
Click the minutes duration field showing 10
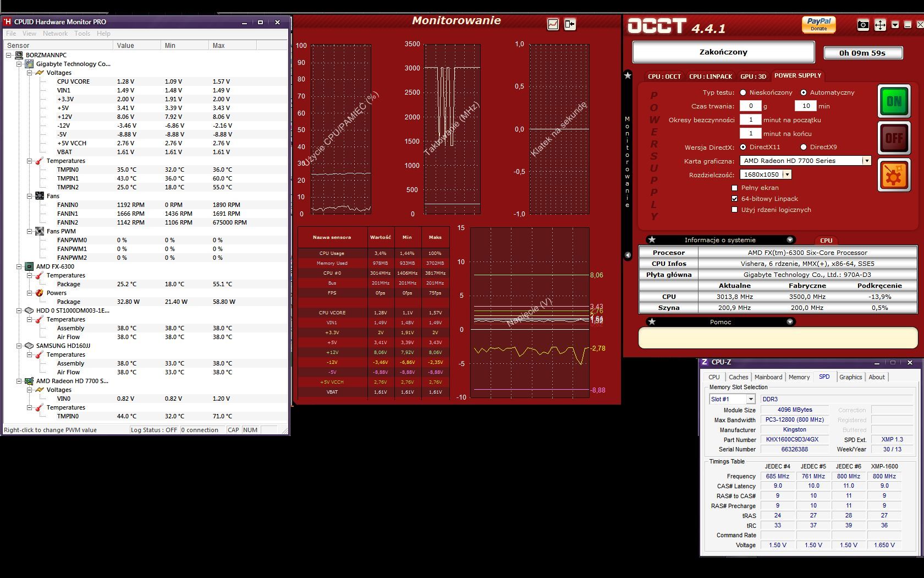pyautogui.click(x=805, y=106)
